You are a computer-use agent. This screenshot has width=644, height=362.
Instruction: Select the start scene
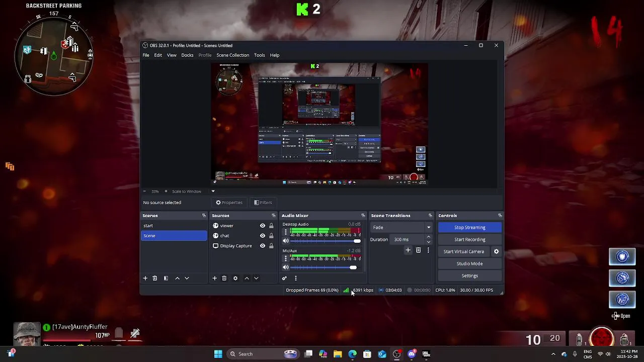[x=174, y=226]
